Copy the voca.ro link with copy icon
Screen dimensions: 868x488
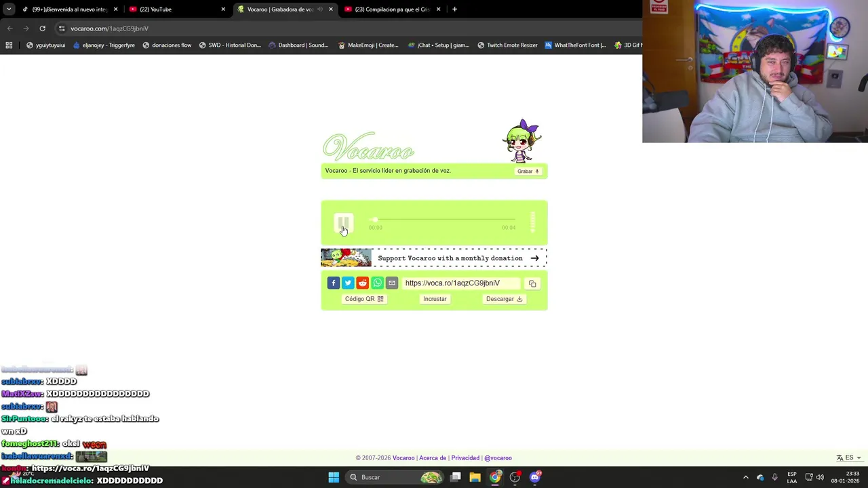[x=532, y=283]
